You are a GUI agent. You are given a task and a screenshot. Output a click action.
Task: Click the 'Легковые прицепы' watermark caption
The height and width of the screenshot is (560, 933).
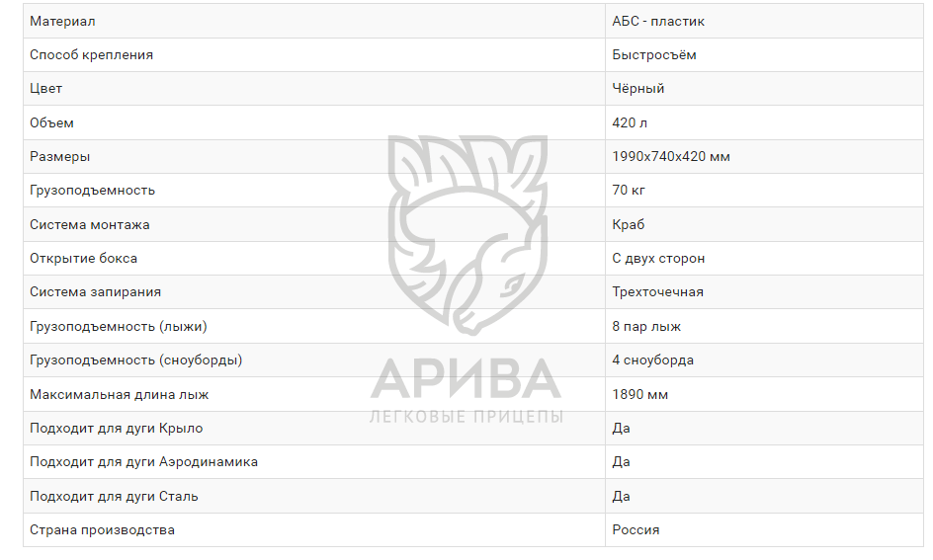466,417
